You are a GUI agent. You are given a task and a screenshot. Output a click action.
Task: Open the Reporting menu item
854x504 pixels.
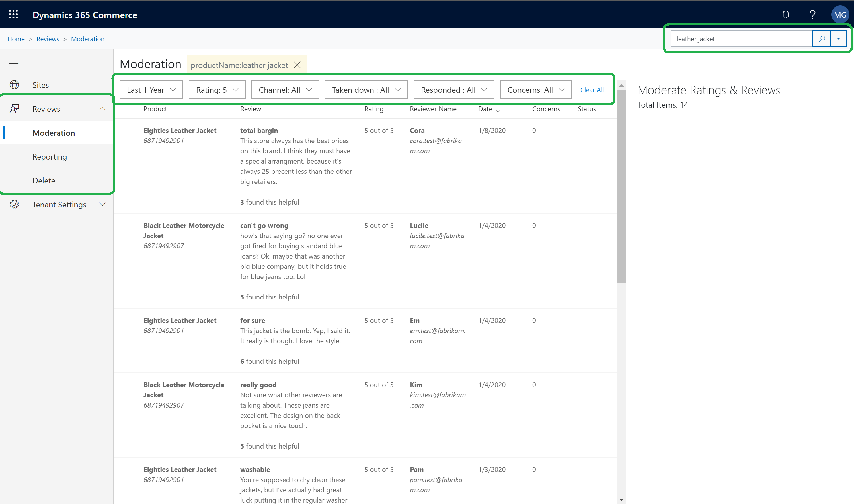50,157
